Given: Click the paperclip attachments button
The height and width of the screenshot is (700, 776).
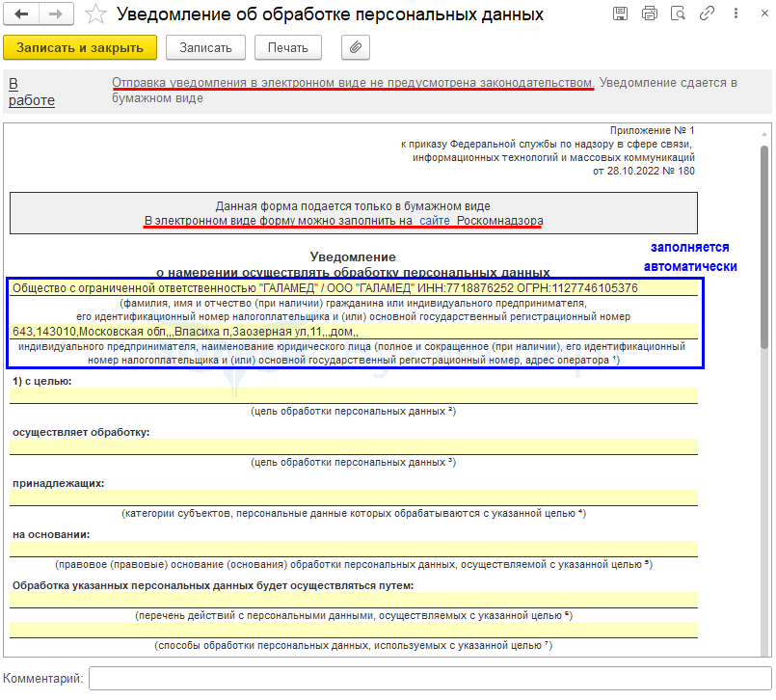Looking at the screenshot, I should click(x=356, y=47).
